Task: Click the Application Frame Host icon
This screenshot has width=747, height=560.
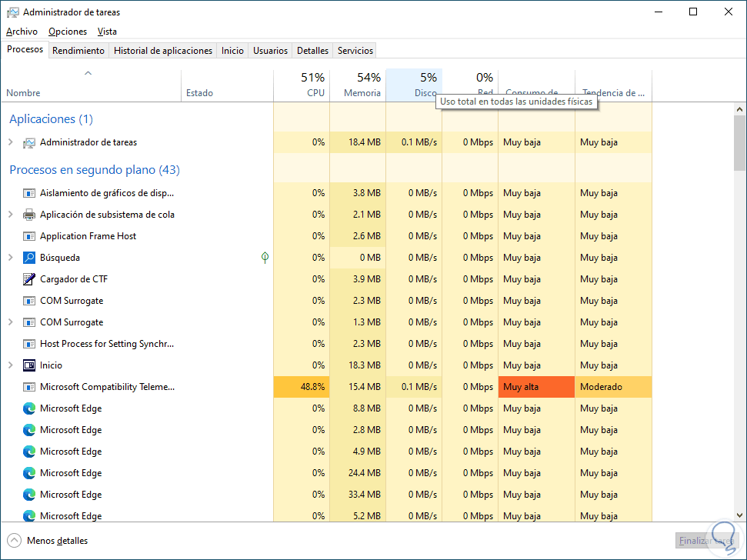Action: [29, 236]
